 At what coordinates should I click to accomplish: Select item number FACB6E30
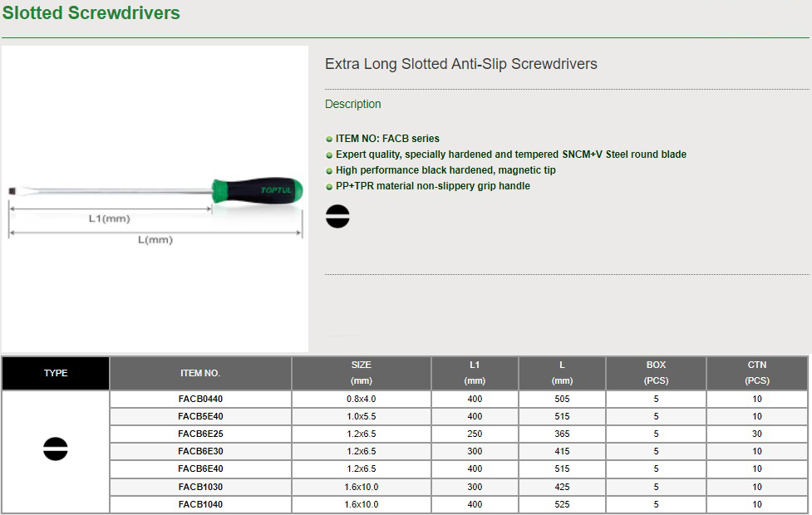[200, 451]
